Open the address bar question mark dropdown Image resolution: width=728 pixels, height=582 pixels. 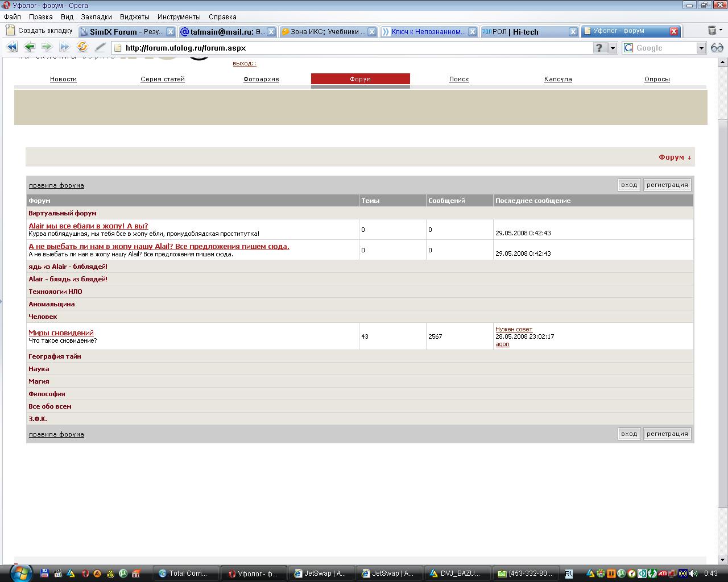613,48
